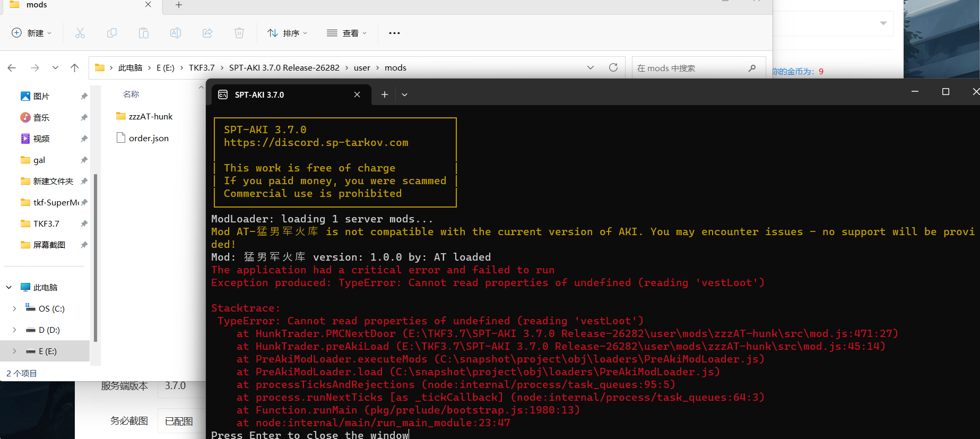Click the Cut scissors icon in toolbar

pyautogui.click(x=80, y=33)
